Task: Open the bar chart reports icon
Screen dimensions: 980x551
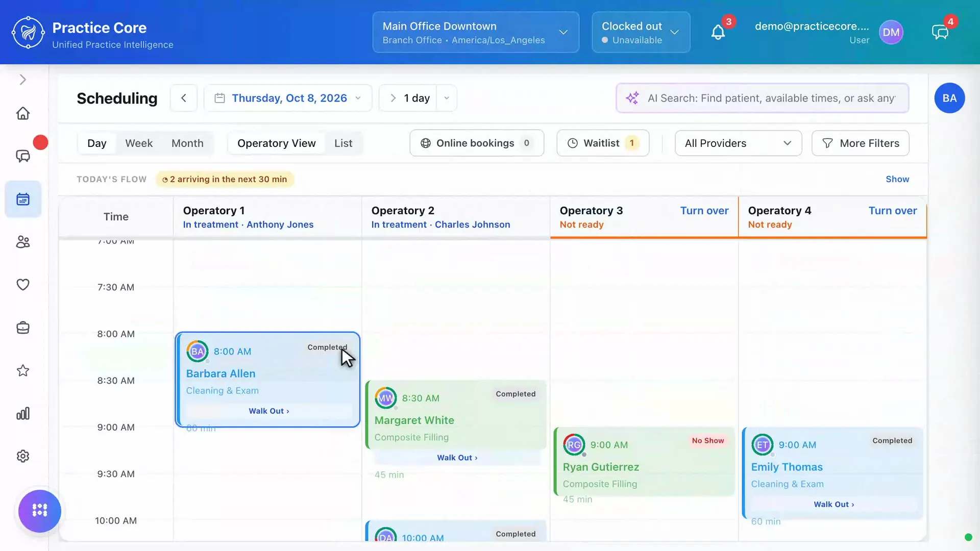Action: click(x=23, y=413)
